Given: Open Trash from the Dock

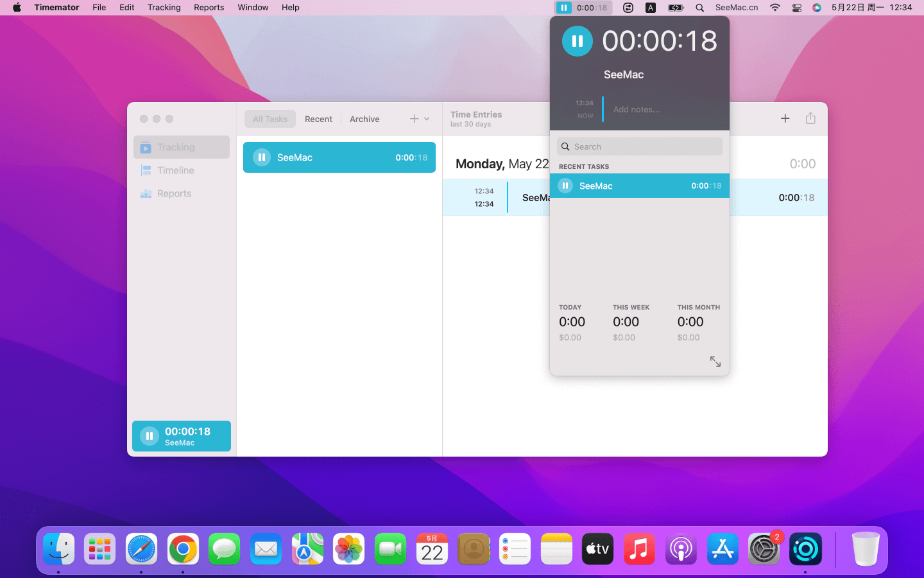Looking at the screenshot, I should (865, 549).
